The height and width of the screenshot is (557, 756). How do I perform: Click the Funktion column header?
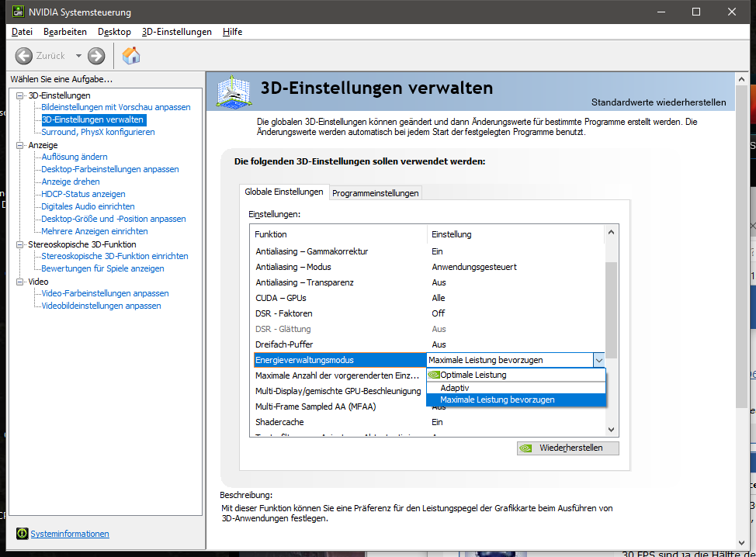tap(339, 234)
